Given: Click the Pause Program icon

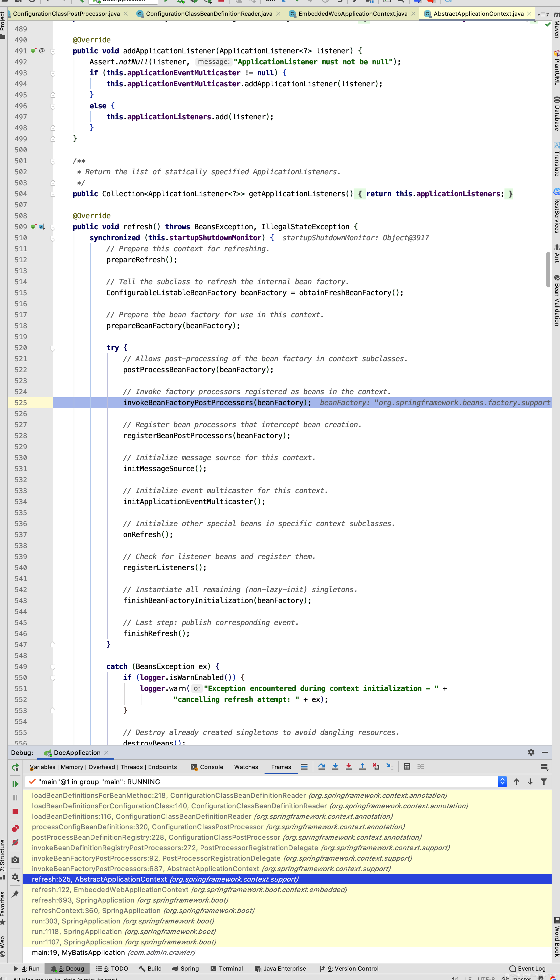Looking at the screenshot, I should (x=15, y=798).
